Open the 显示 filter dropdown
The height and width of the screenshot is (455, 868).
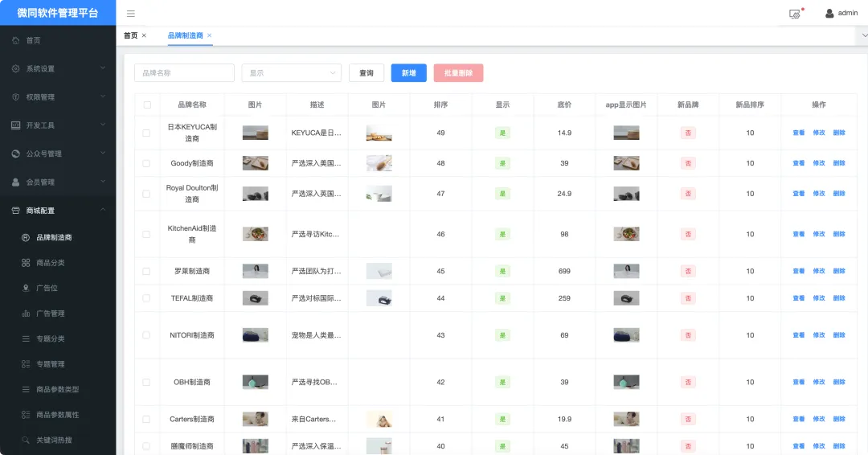coord(291,73)
